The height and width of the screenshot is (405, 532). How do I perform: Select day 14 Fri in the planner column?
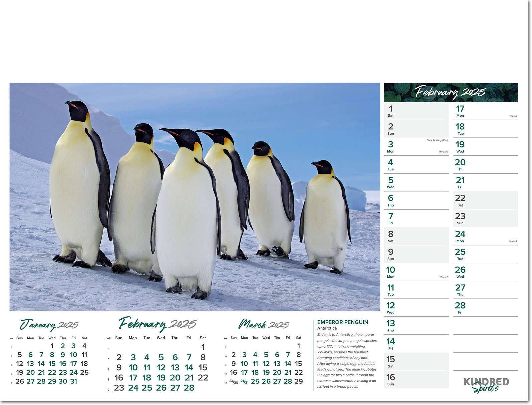pos(416,344)
